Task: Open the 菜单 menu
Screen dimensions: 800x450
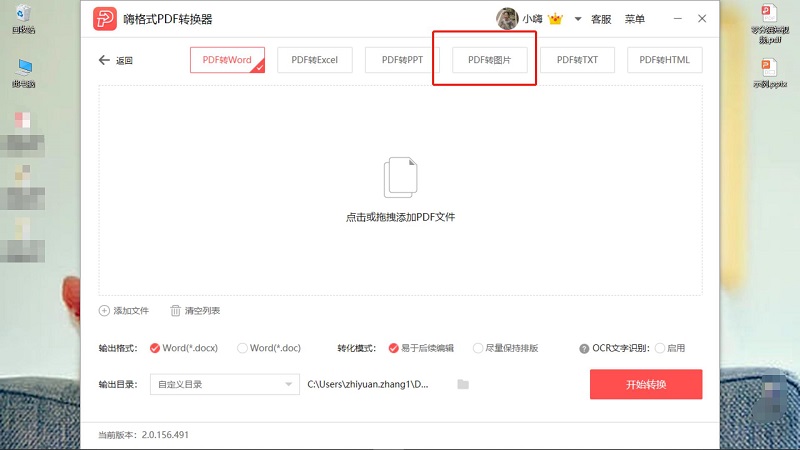Action: tap(635, 19)
